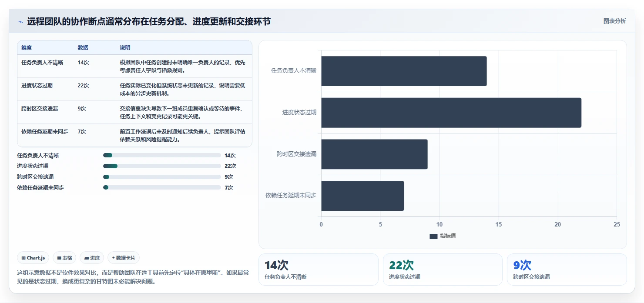Click the 14次 cell in the table
Image resolution: width=644 pixels, height=303 pixels.
tap(84, 63)
